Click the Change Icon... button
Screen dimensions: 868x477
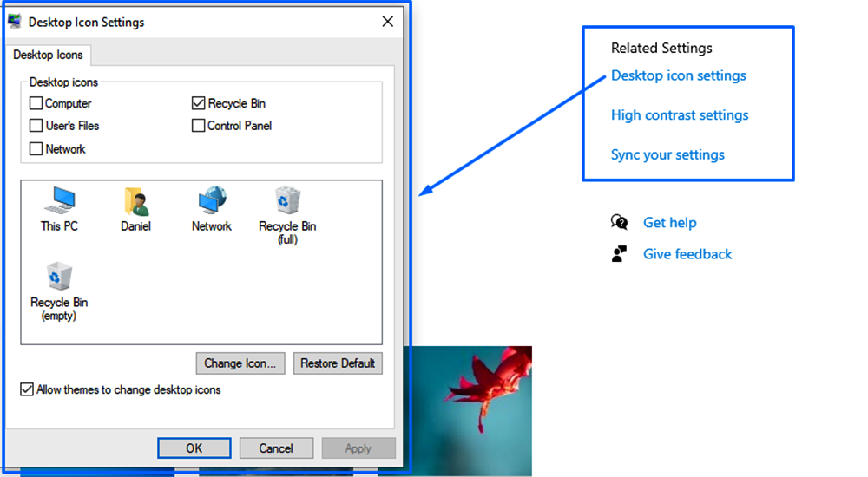click(x=240, y=363)
